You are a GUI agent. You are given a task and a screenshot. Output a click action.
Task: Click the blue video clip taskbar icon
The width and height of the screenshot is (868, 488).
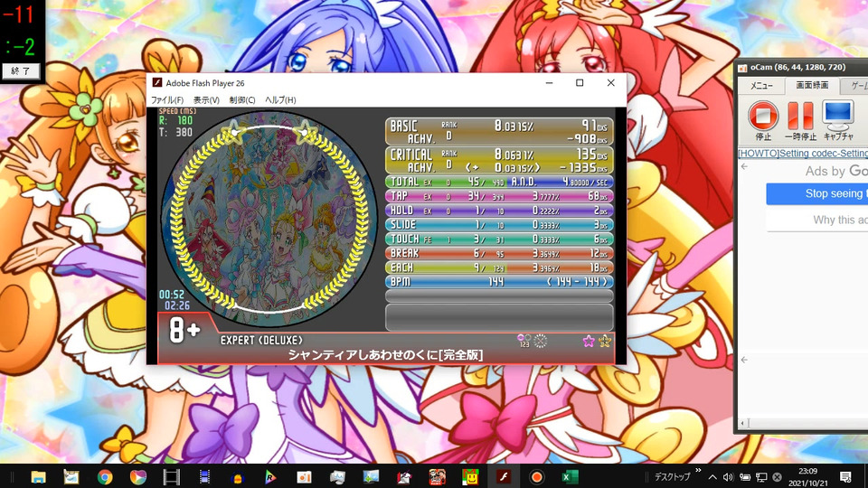point(204,476)
